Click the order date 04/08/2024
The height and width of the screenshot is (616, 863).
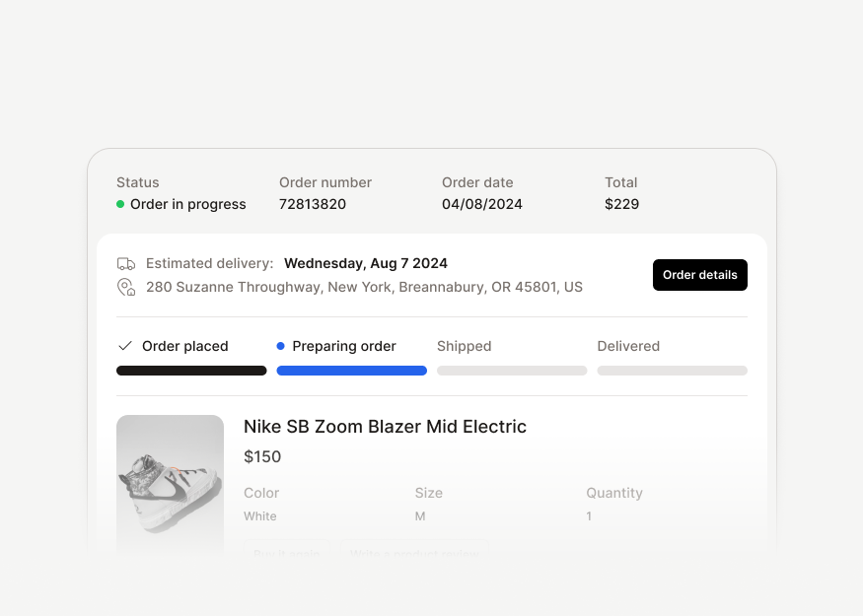(482, 204)
